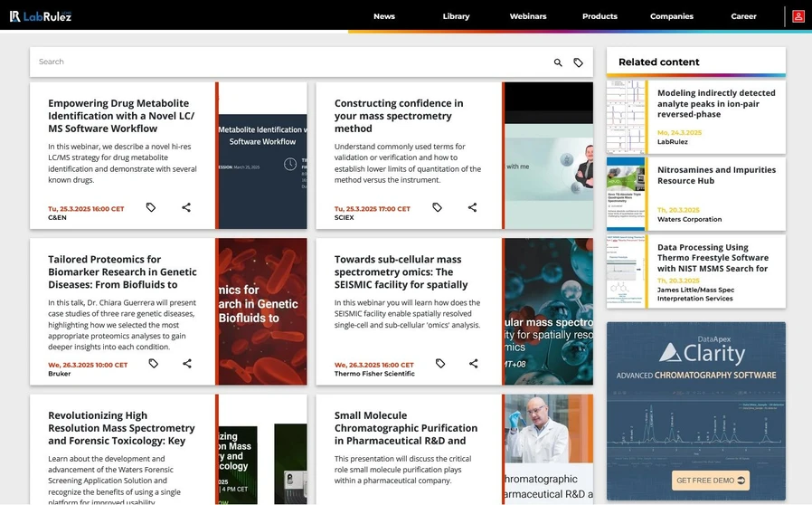The width and height of the screenshot is (812, 505).
Task: Share the Constructing confidence webinar
Action: [x=472, y=207]
